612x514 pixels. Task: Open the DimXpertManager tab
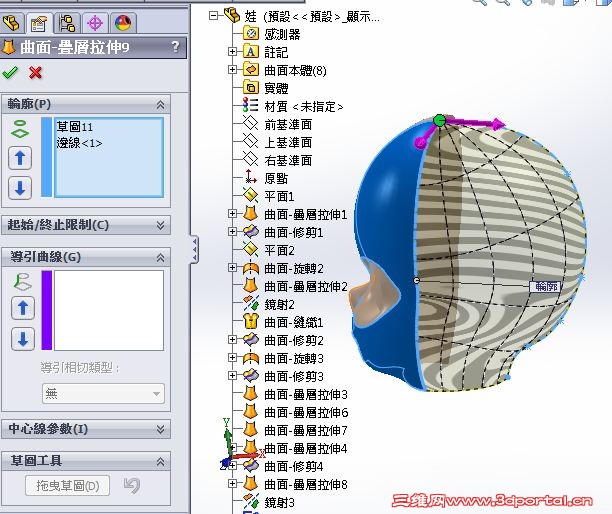point(95,23)
